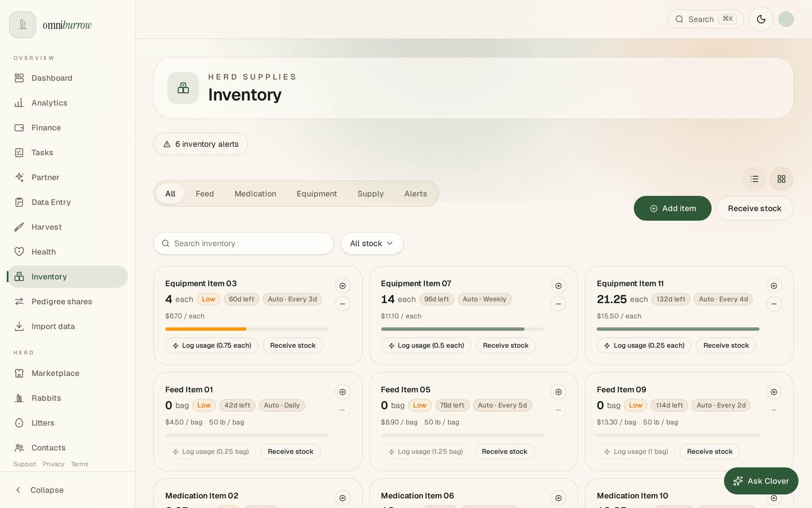
Task: Open the user avatar circle
Action: [x=786, y=19]
